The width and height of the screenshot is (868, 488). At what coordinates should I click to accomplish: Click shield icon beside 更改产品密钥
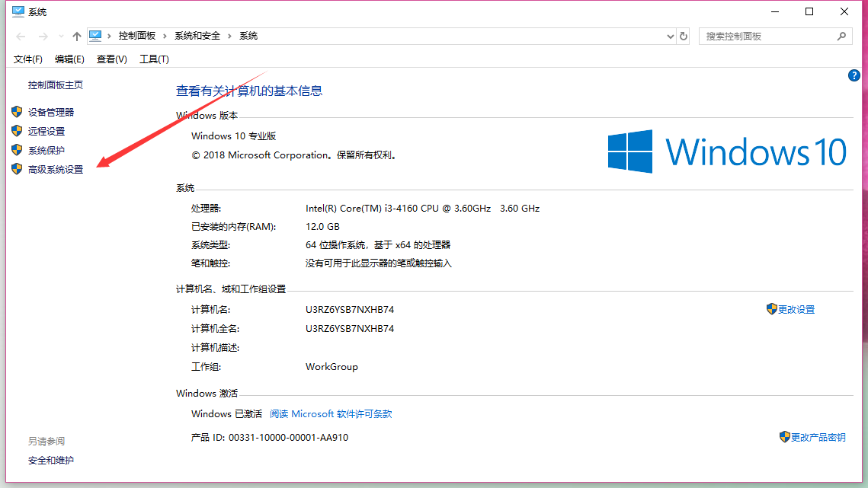(x=784, y=437)
